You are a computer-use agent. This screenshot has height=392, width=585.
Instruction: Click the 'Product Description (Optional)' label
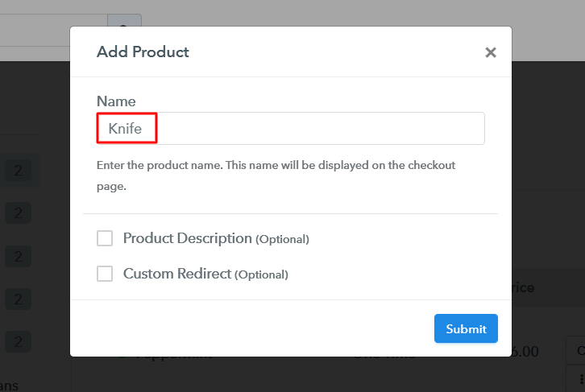[x=216, y=238]
